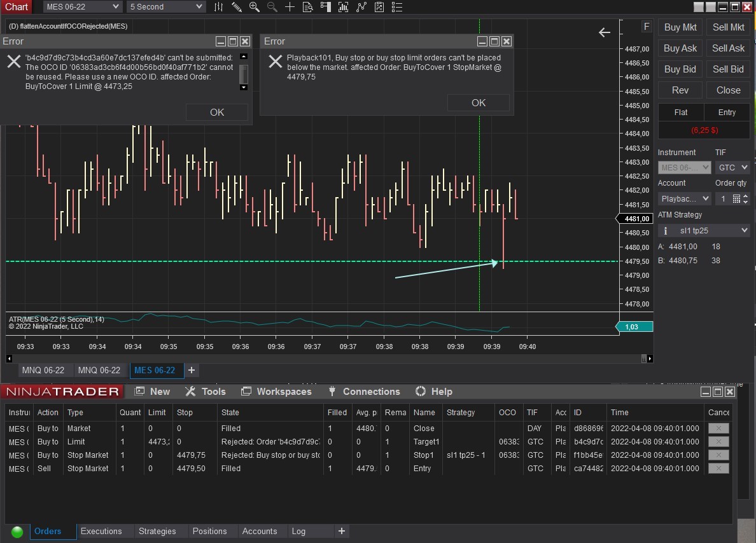756x543 pixels.
Task: Click the order quantity calculator icon
Action: [x=736, y=199]
